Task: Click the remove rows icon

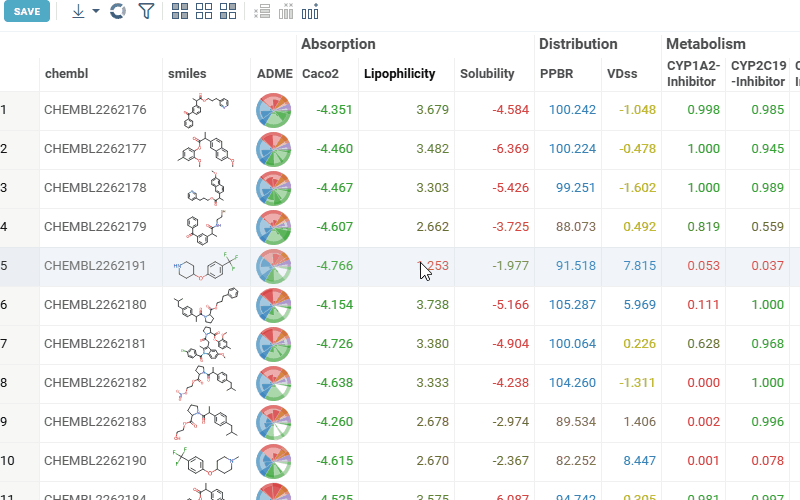Action: tap(262, 12)
